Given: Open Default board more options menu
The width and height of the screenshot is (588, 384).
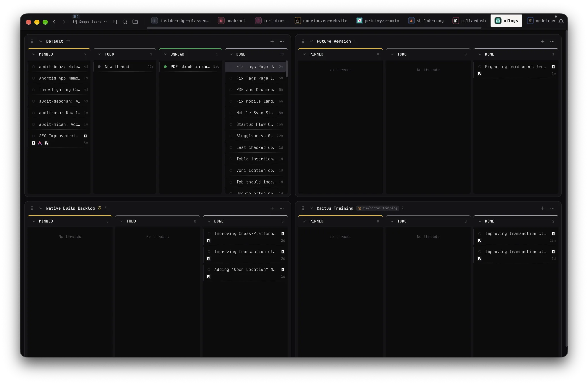Looking at the screenshot, I should point(282,41).
